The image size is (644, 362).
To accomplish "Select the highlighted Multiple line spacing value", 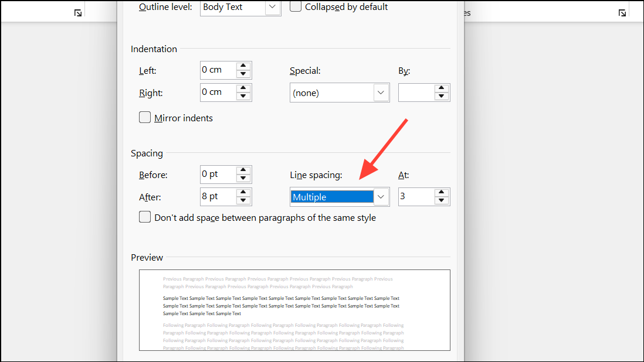I will pos(328,196).
